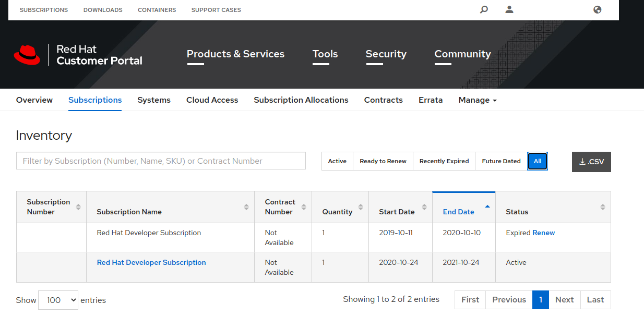Screen dimensions: 644x316
Task: Sort by Subscription Name column arrows
Action: (x=246, y=207)
